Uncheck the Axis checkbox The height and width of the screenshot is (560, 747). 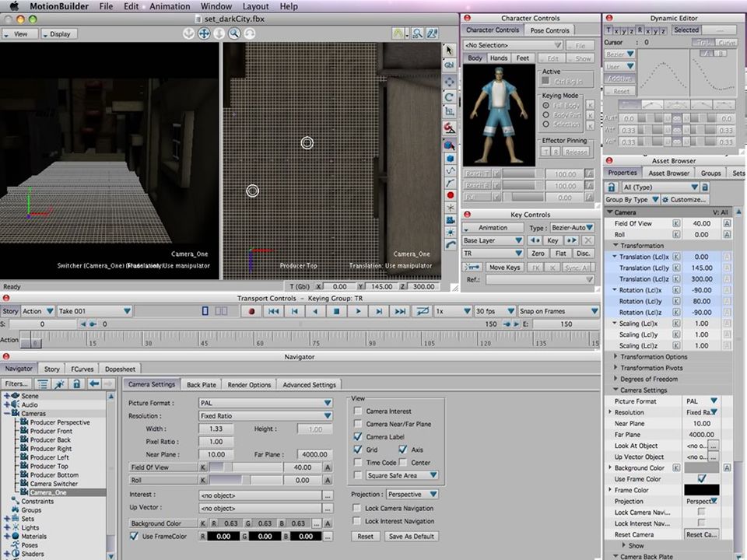tap(402, 449)
